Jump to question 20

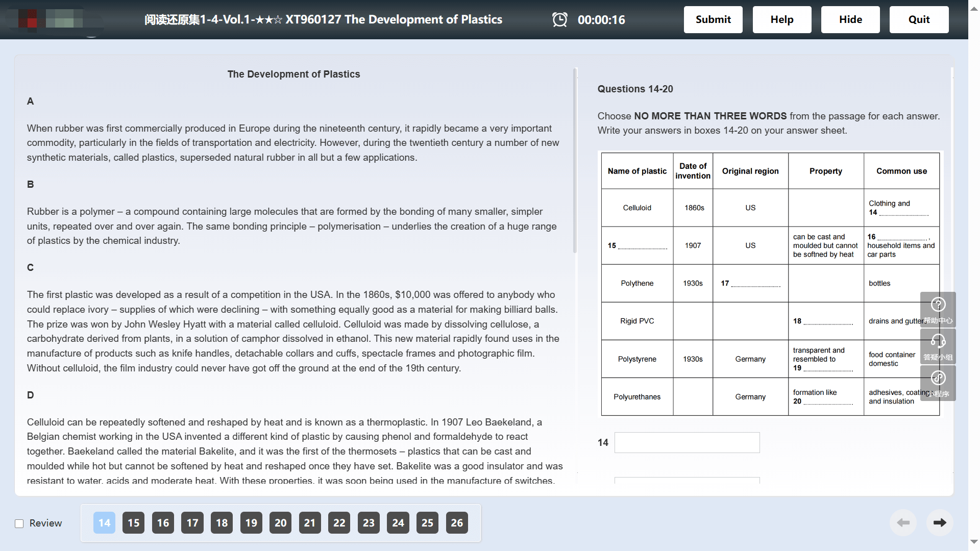point(281,523)
